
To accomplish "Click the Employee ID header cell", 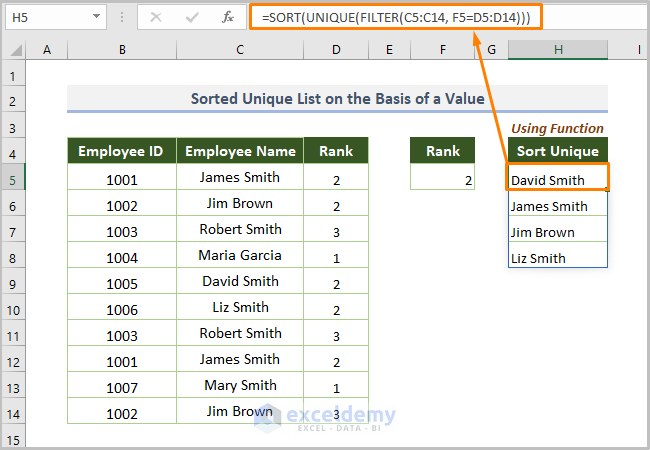I will pos(121,151).
